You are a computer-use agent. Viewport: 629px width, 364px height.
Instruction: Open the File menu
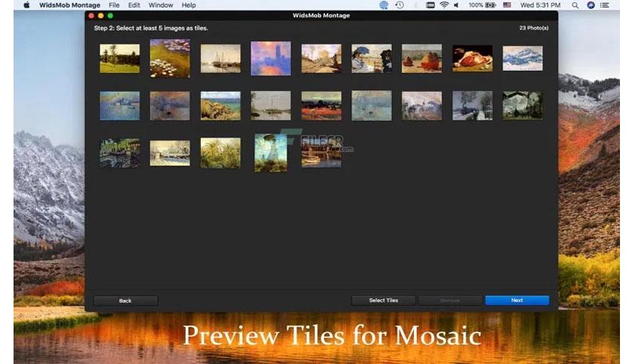click(114, 5)
